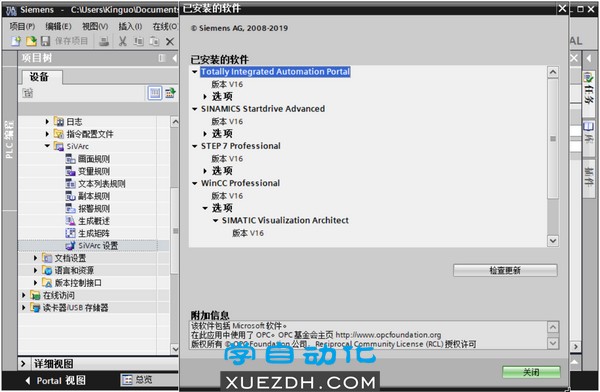
Task: Click the 报警规则 icon
Action: [70, 209]
